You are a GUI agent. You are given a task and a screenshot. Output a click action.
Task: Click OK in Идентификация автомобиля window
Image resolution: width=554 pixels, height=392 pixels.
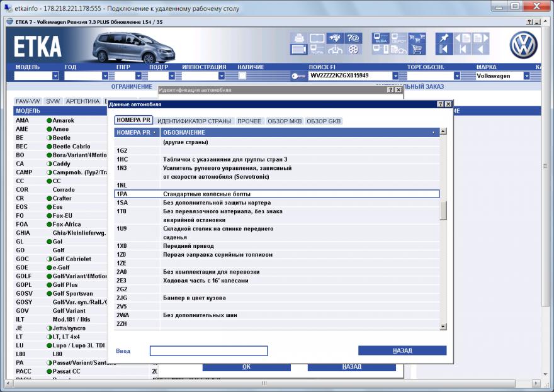click(x=246, y=367)
